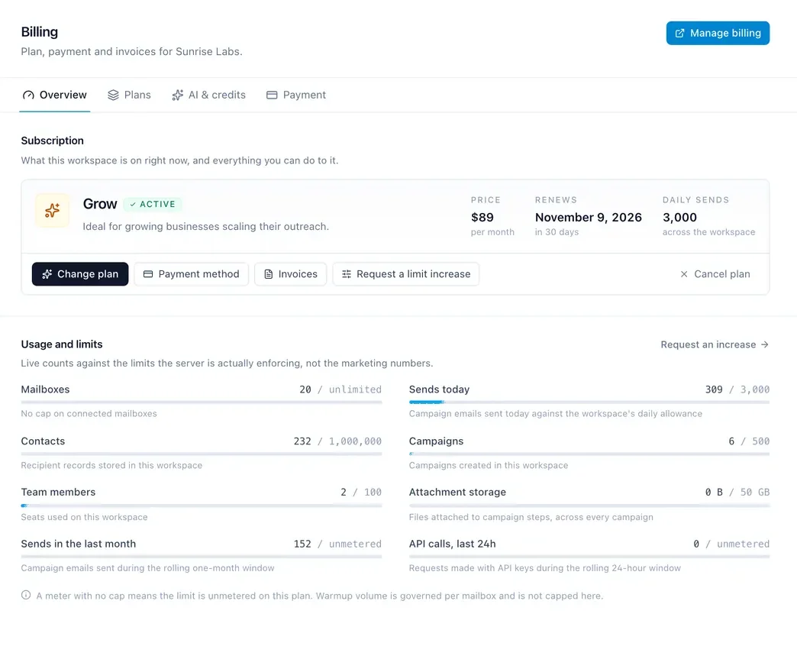Click the $89 price value

[x=482, y=218]
